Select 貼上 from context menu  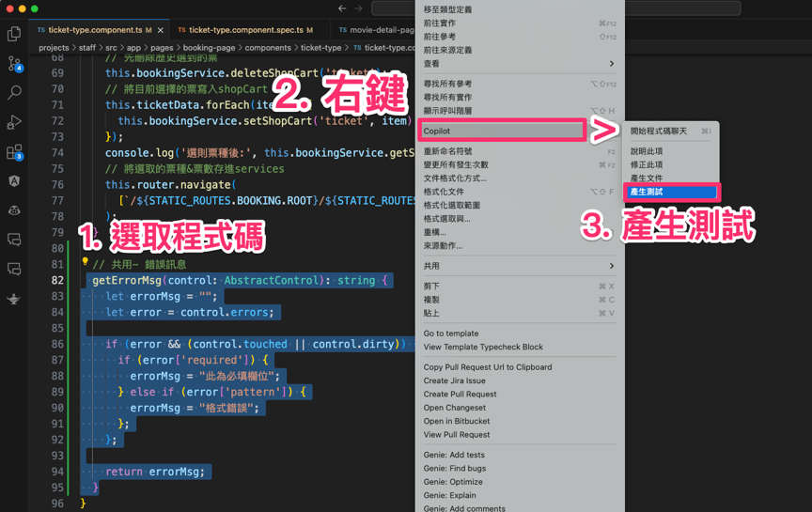click(520, 313)
